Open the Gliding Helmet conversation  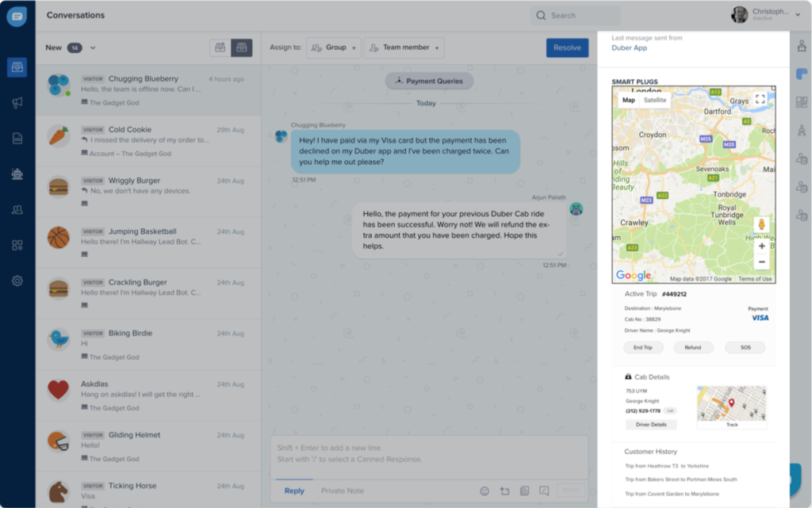click(148, 446)
